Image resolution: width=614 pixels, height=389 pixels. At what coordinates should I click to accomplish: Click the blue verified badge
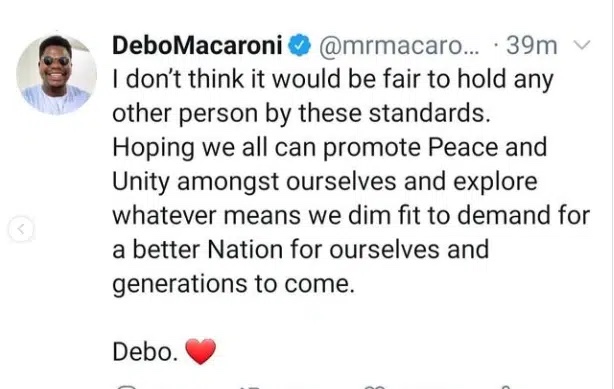[x=300, y=45]
